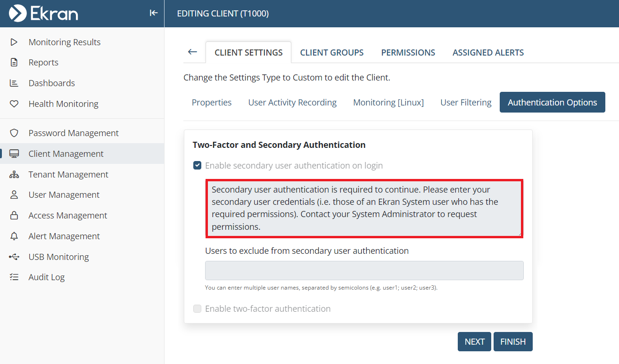Click the Health Monitoring heart icon
Image resolution: width=619 pixels, height=364 pixels.
pyautogui.click(x=14, y=104)
